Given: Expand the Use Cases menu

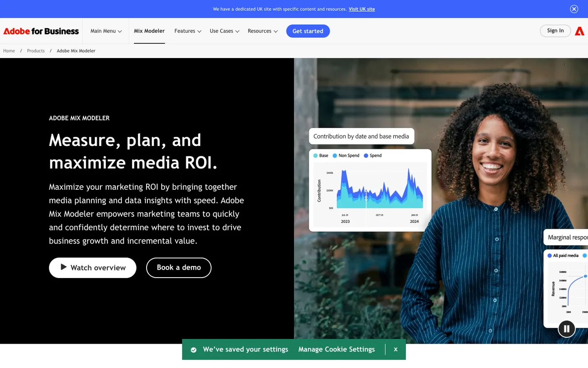Looking at the screenshot, I should click(224, 31).
